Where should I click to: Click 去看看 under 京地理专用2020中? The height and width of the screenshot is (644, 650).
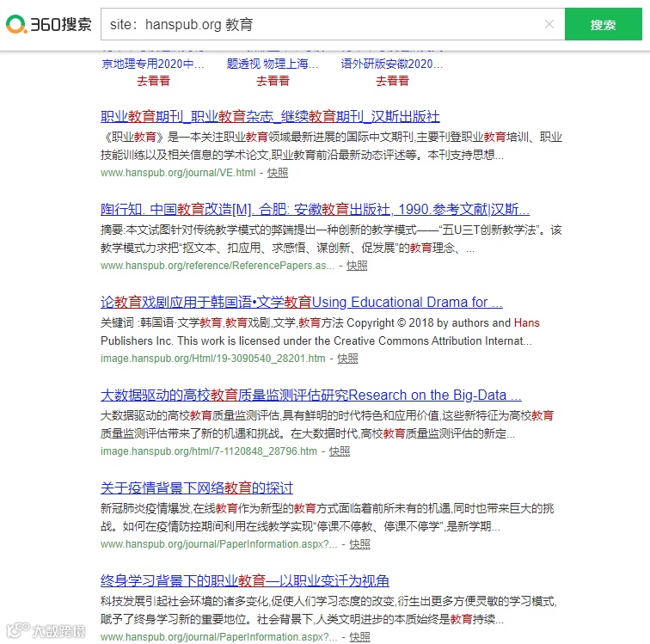point(153,81)
